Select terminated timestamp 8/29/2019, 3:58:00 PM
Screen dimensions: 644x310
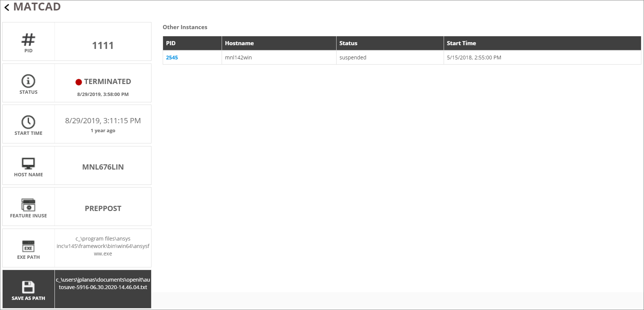click(103, 94)
